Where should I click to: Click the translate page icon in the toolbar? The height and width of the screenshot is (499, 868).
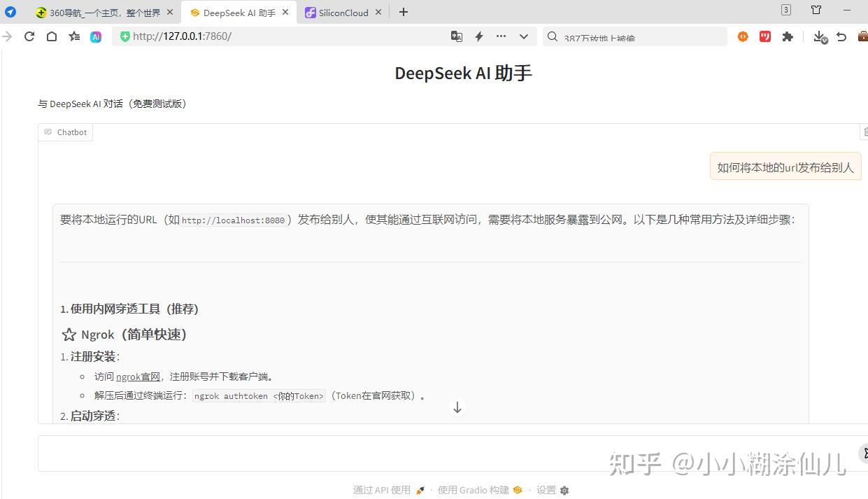456,36
